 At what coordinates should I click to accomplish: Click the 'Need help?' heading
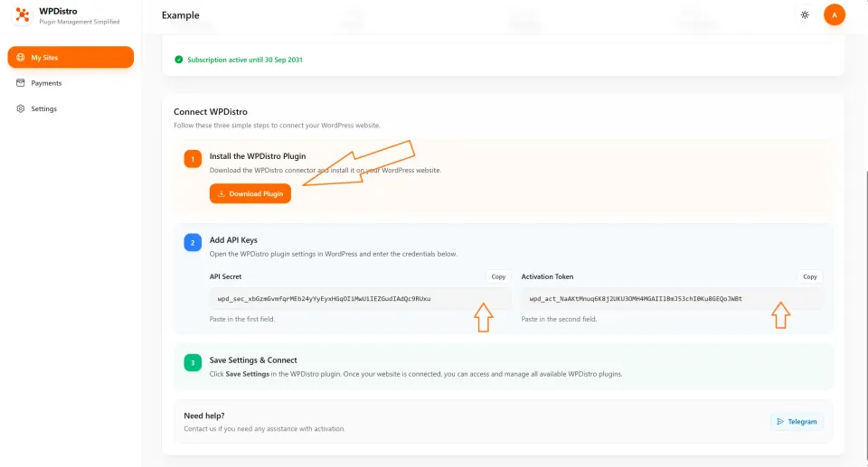[x=204, y=416]
